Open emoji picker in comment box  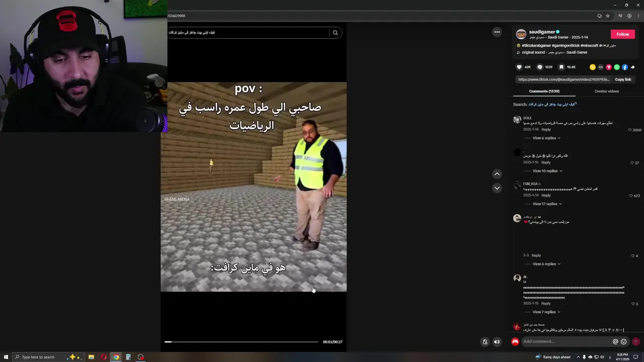(624, 342)
